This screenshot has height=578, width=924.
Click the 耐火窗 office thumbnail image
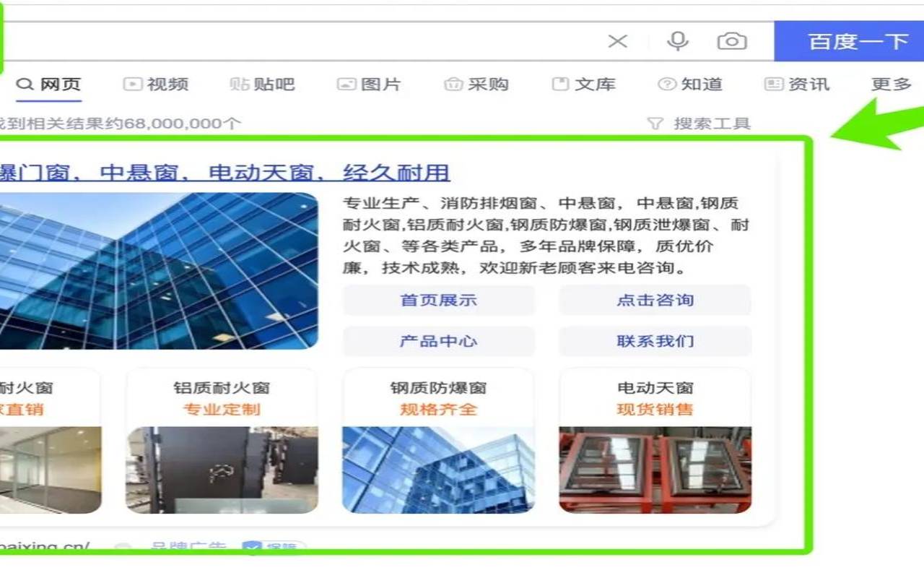click(51, 470)
